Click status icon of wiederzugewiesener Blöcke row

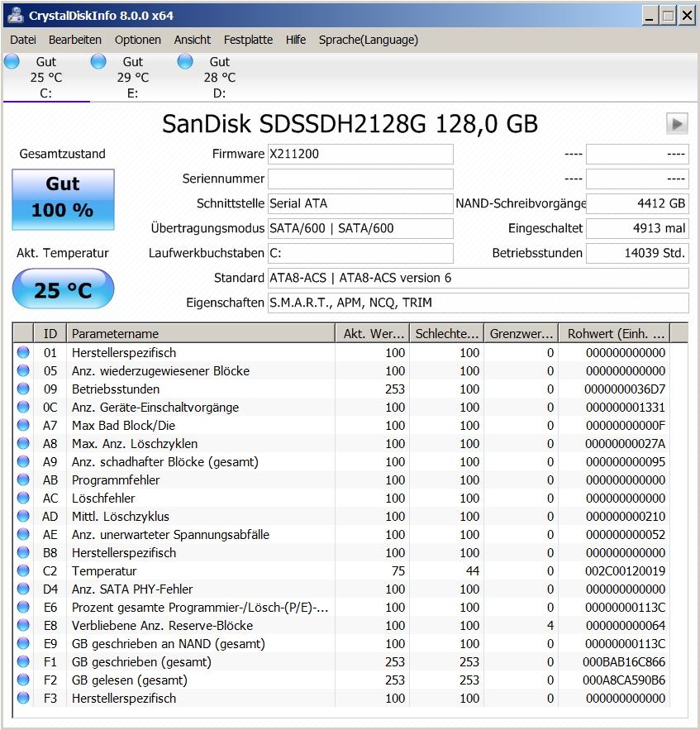pyautogui.click(x=23, y=370)
